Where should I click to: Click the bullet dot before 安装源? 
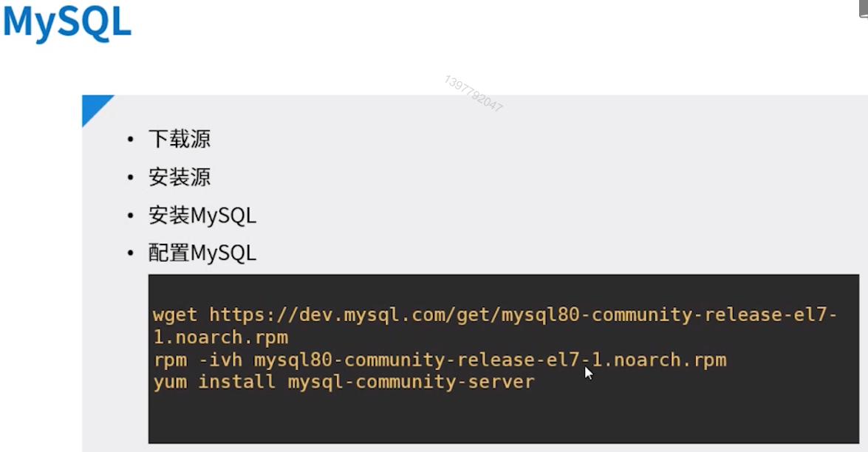[130, 177]
